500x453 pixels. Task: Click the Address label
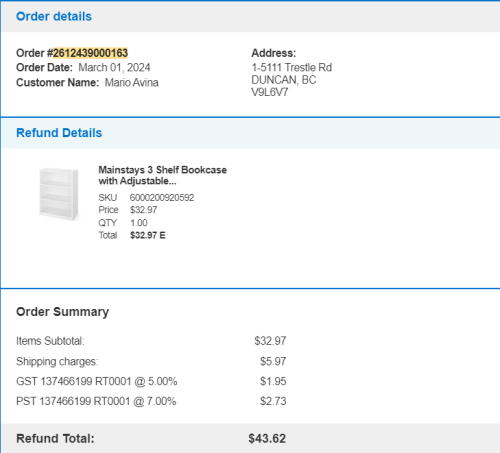(274, 53)
